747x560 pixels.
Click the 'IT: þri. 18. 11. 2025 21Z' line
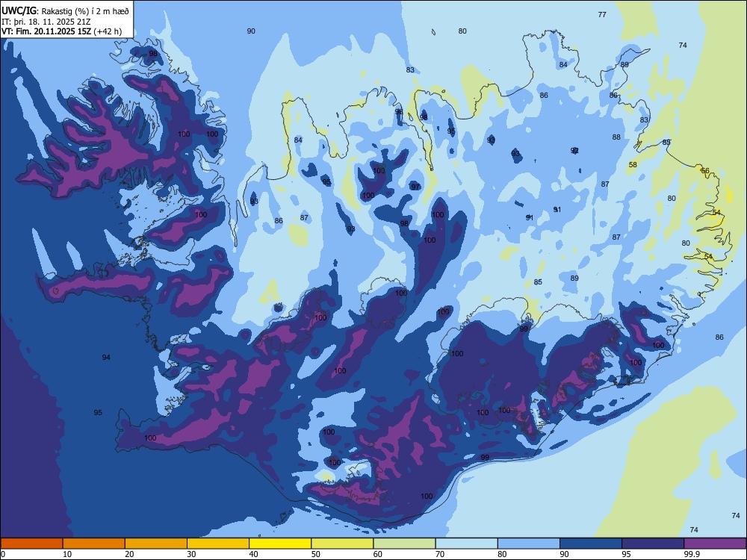click(46, 22)
